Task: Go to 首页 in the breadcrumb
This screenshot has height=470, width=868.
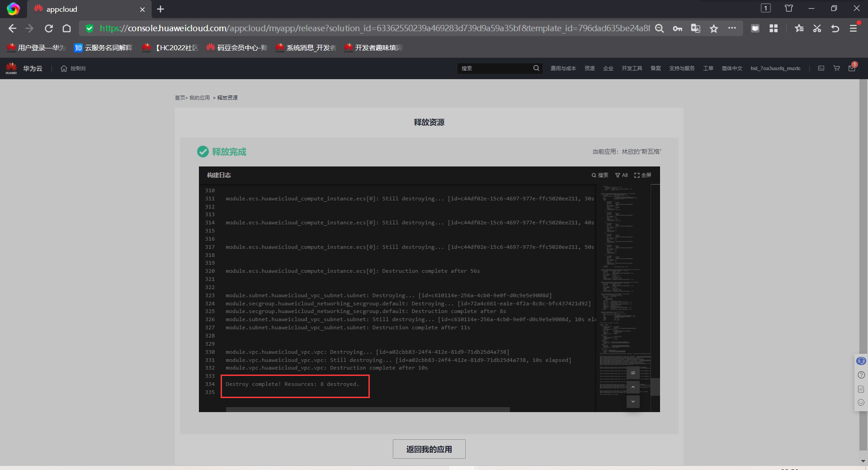Action: (x=180, y=98)
